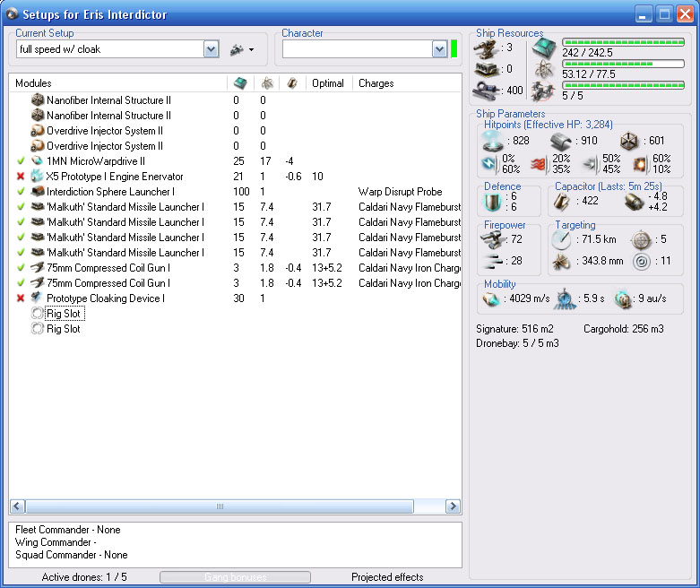The image size is (700, 588).
Task: Click the ship setup icon beside Current Setup
Action: point(237,49)
